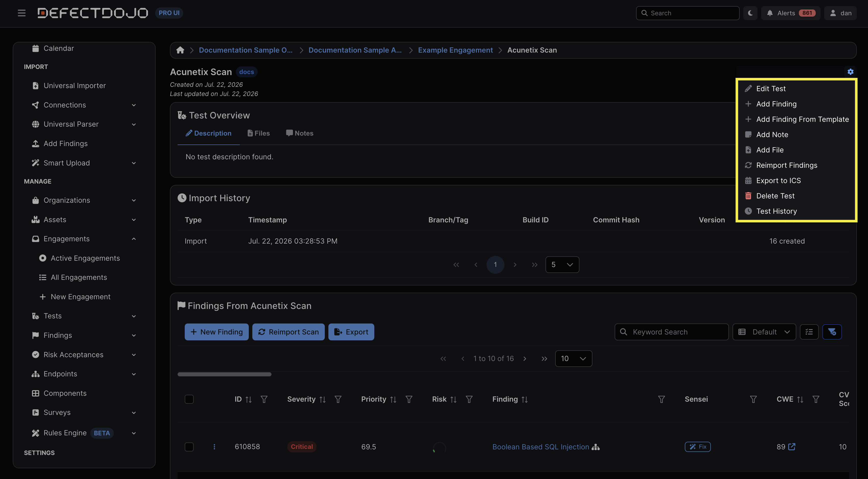Filter the Severity column
868x479 pixels.
pos(338,399)
